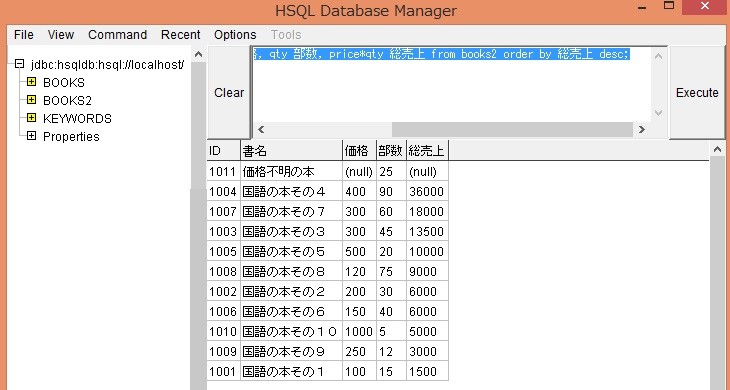Select the cell 国語の本その４

coord(291,192)
